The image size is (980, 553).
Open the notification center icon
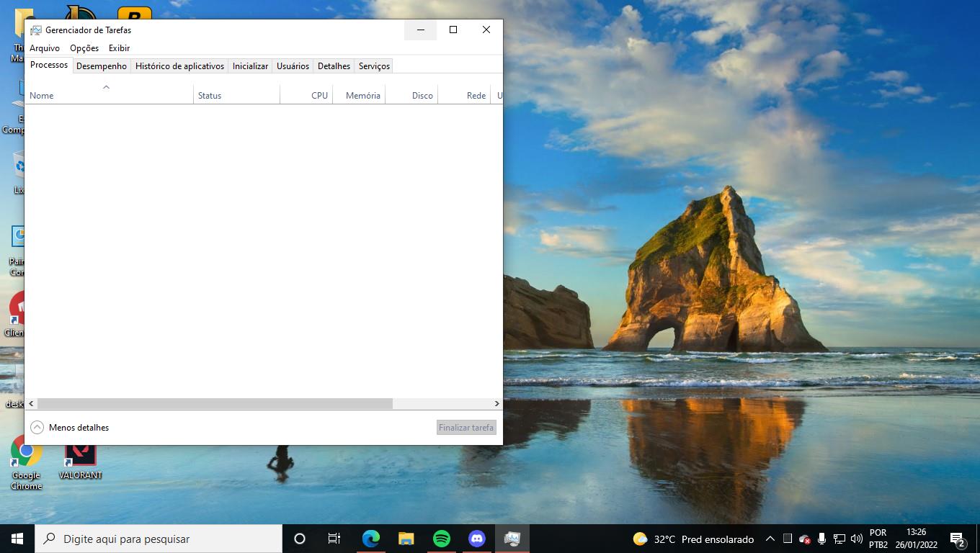(958, 539)
